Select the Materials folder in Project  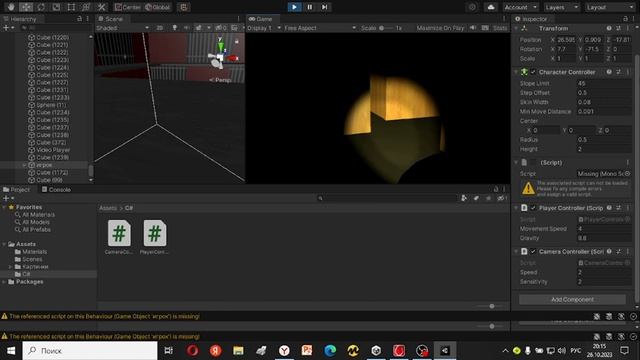(x=31, y=252)
